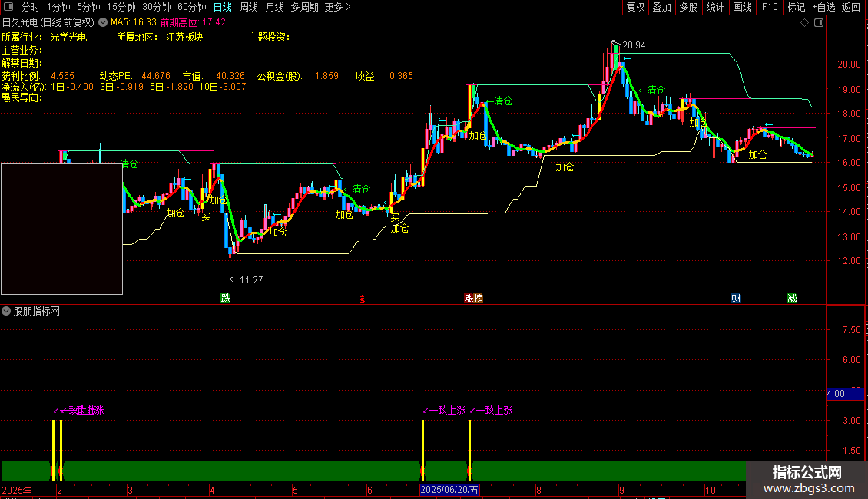Click the 江苏板块 region name

(x=184, y=37)
